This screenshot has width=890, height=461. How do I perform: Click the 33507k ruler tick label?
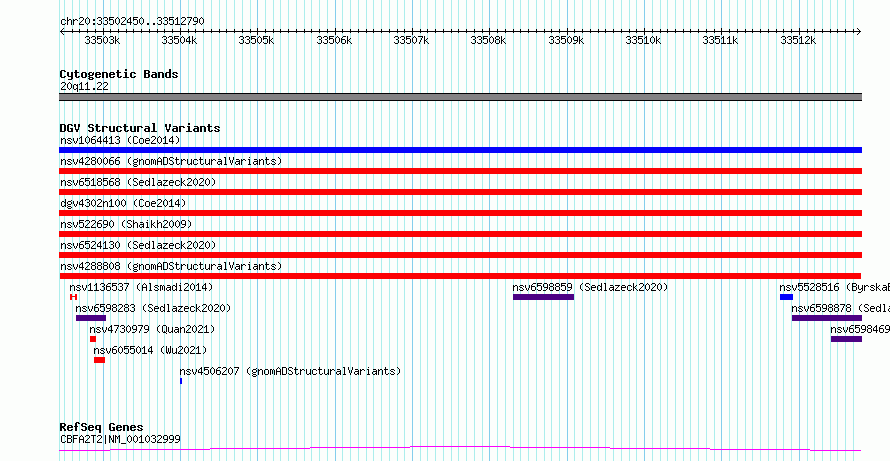pos(412,40)
